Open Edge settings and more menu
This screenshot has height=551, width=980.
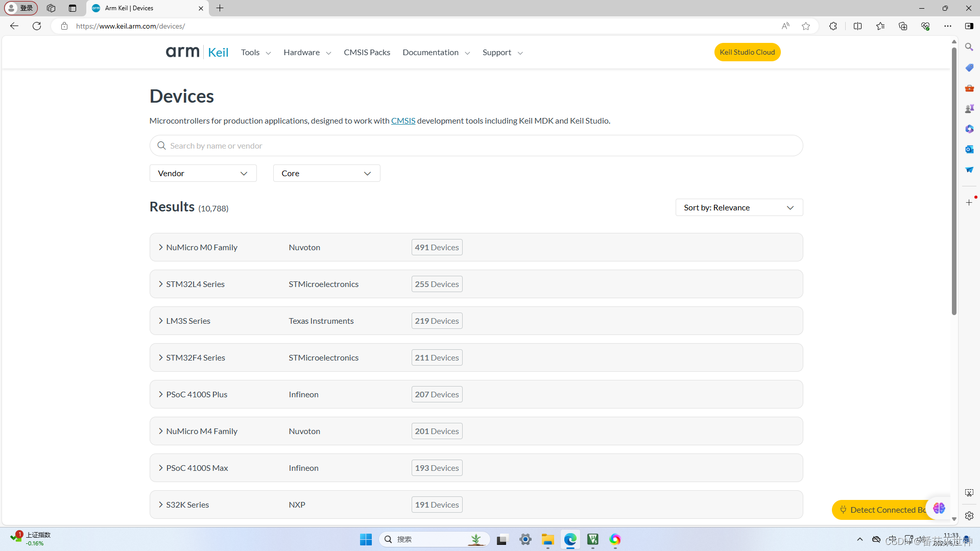(948, 26)
